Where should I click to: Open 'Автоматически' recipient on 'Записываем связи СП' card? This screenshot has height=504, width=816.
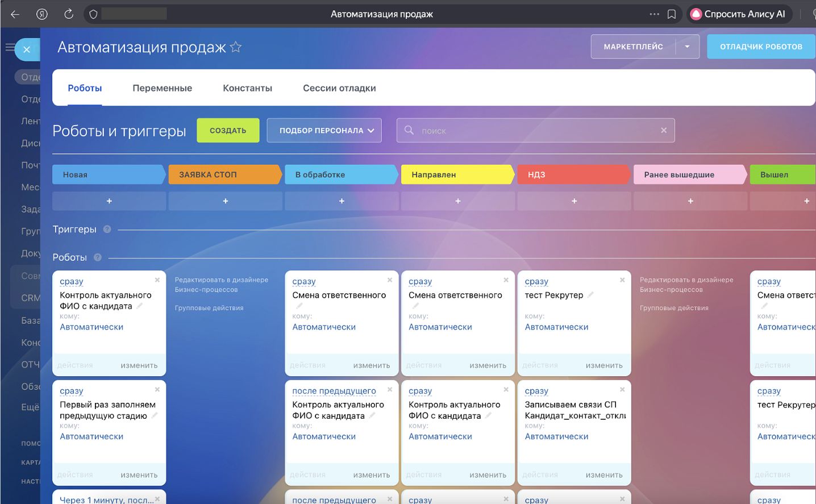(556, 436)
